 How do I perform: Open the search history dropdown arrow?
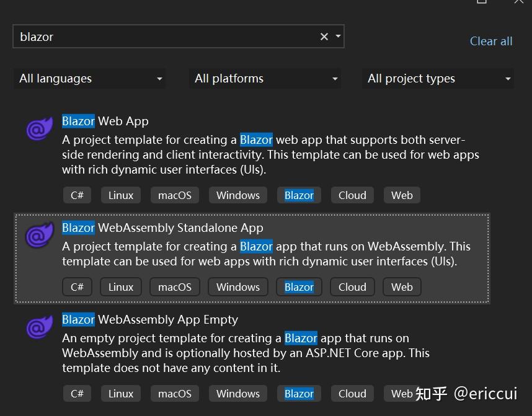click(x=337, y=37)
